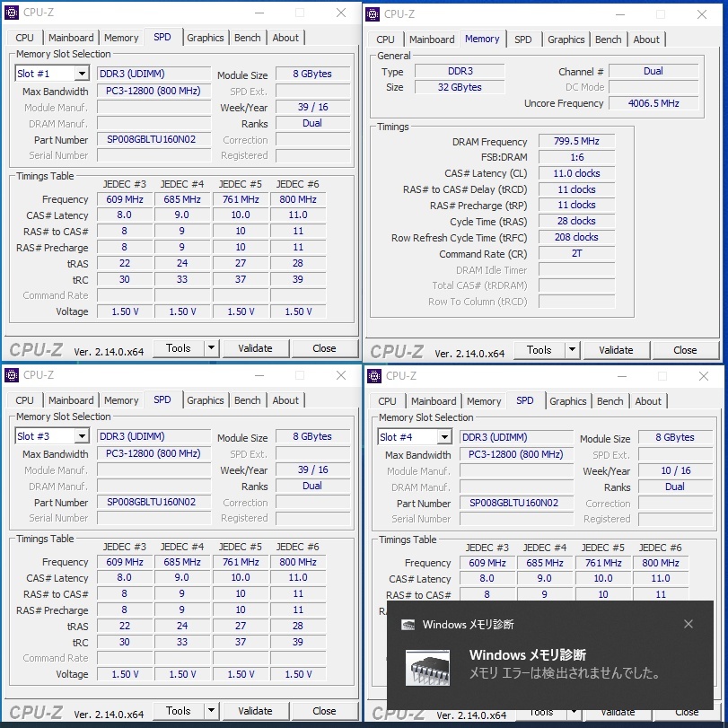Click memory Type value DDR3

click(x=460, y=71)
